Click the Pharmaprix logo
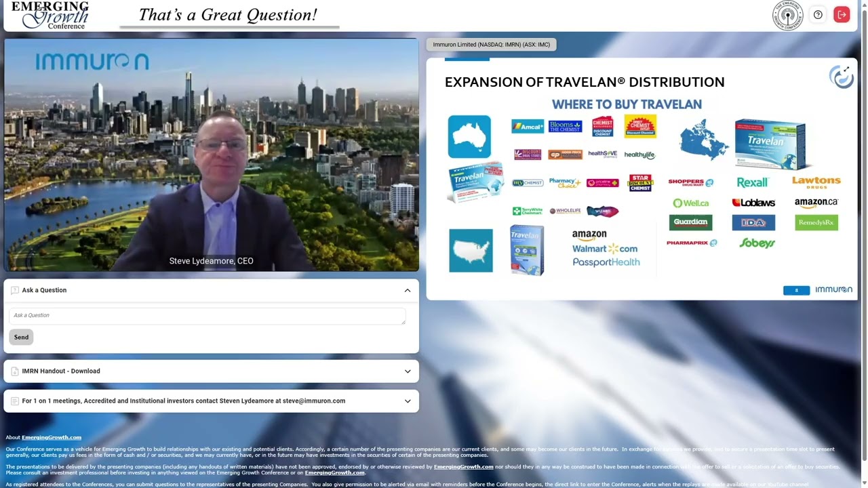Image resolution: width=868 pixels, height=488 pixels. pos(692,243)
